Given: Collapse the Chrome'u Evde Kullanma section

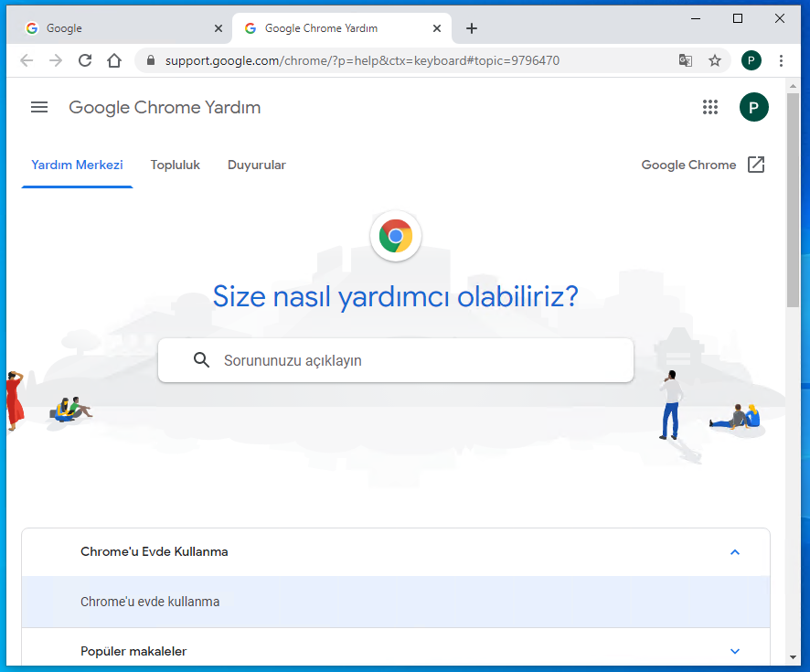Looking at the screenshot, I should (x=735, y=552).
